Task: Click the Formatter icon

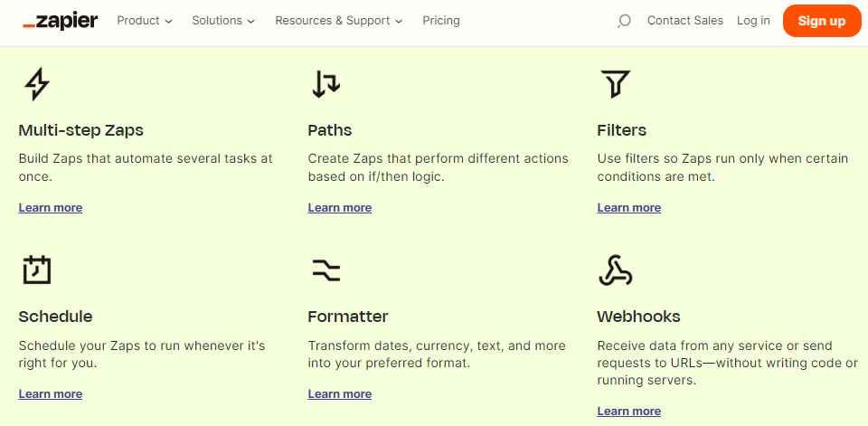Action: pyautogui.click(x=326, y=270)
